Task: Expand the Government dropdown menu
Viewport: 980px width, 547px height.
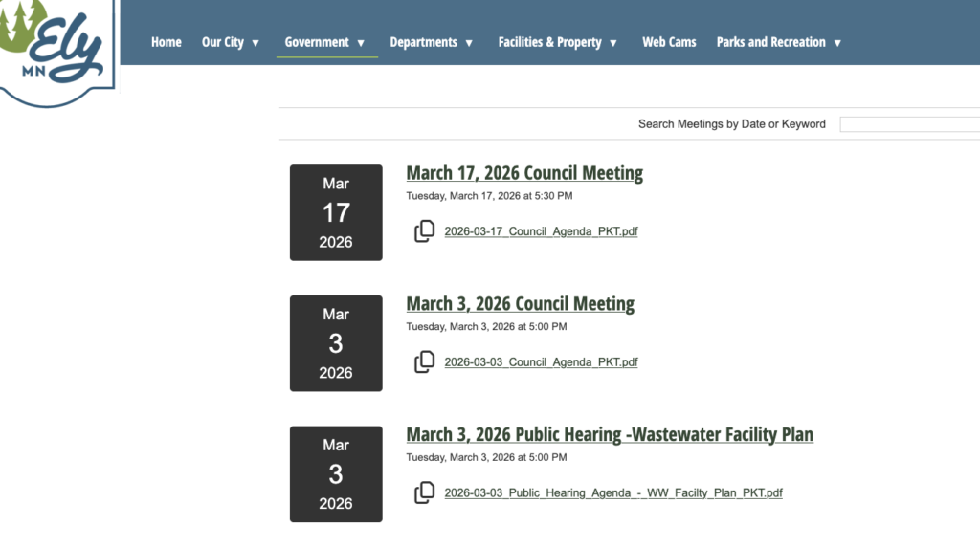Action: 325,42
